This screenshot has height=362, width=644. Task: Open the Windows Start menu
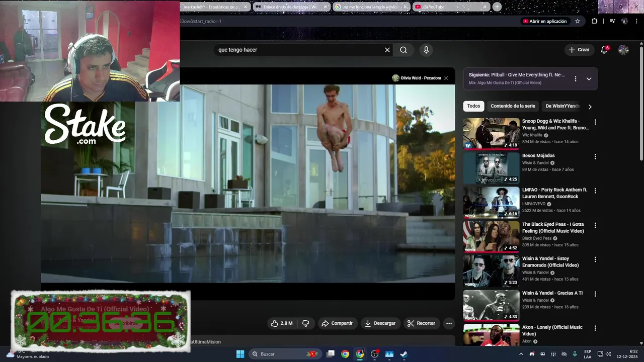click(240, 354)
